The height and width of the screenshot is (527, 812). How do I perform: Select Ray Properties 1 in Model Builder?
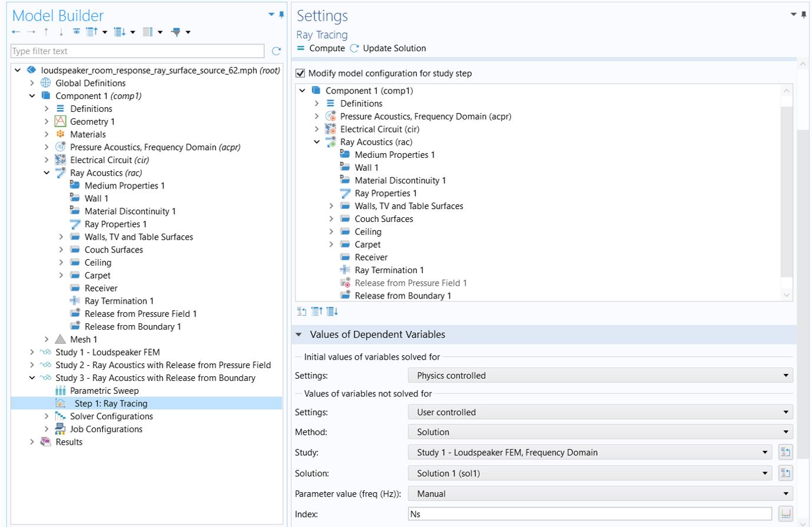click(x=115, y=224)
